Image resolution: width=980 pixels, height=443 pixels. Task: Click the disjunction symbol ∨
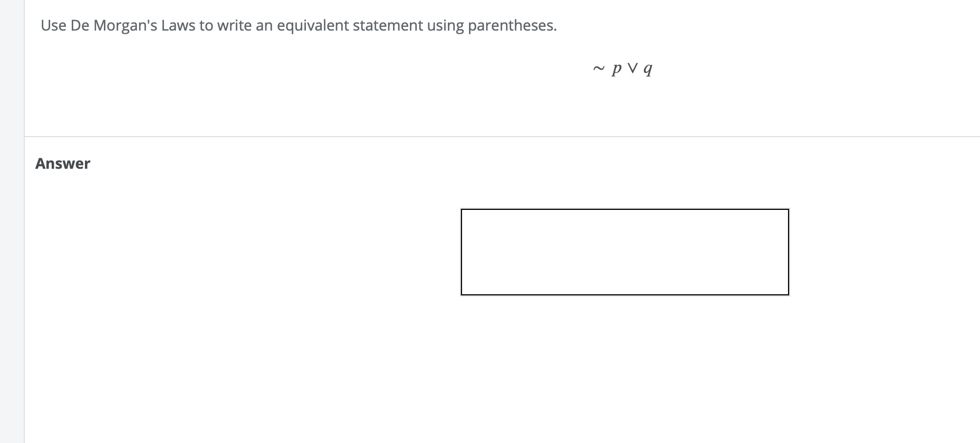point(632,68)
